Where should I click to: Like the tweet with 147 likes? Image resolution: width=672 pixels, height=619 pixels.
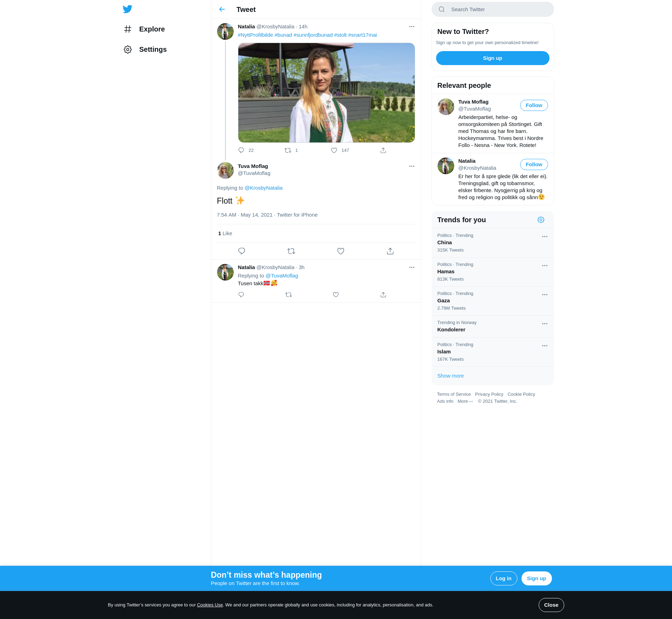point(334,150)
